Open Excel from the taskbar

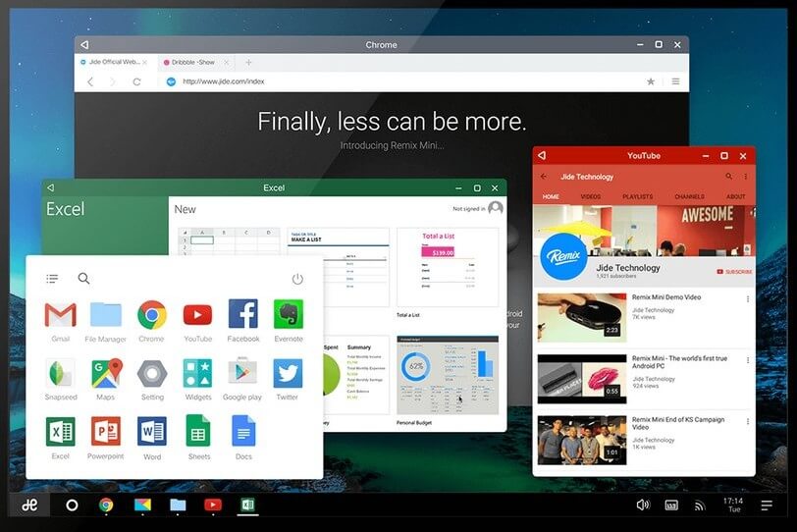pos(247,505)
